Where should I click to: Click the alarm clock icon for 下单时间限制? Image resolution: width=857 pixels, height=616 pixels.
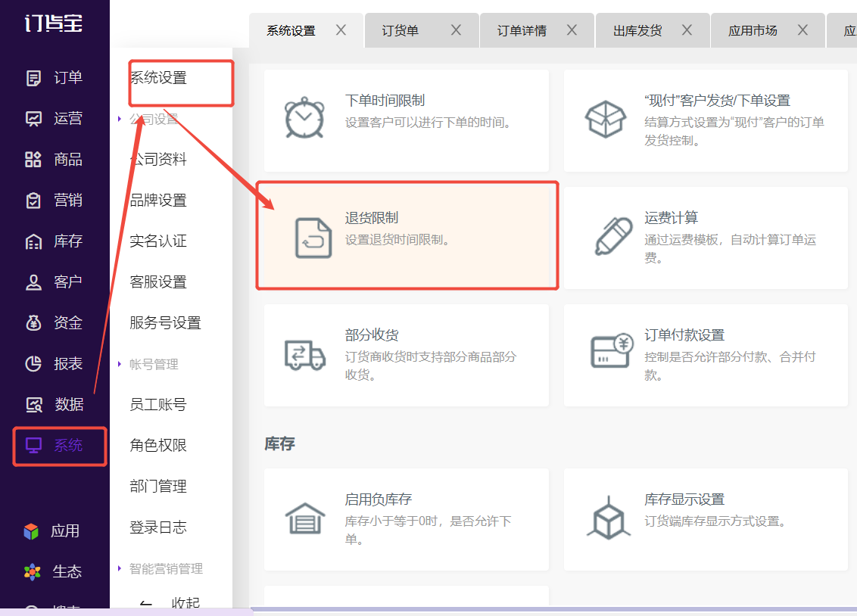(304, 118)
